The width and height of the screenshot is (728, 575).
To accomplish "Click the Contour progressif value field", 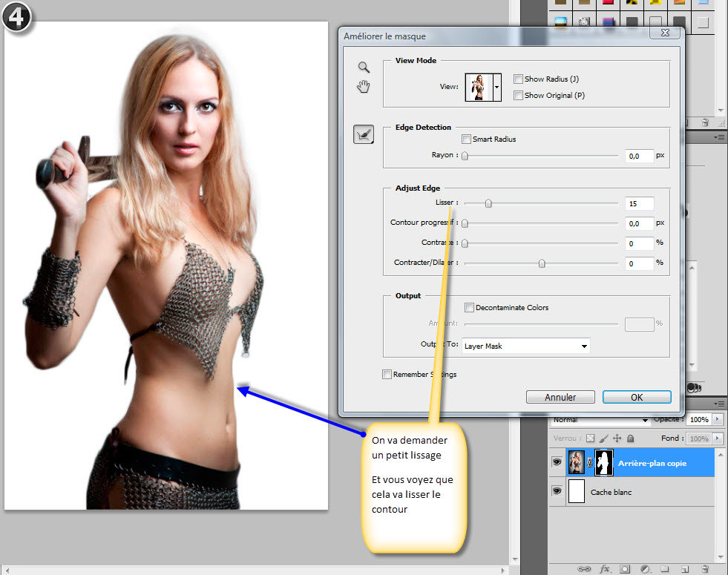I will pyautogui.click(x=640, y=223).
